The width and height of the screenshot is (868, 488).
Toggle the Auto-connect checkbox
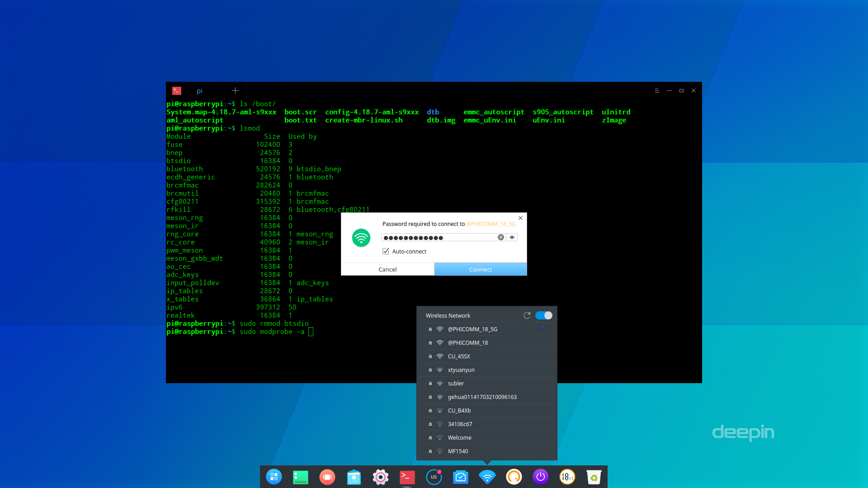point(386,251)
